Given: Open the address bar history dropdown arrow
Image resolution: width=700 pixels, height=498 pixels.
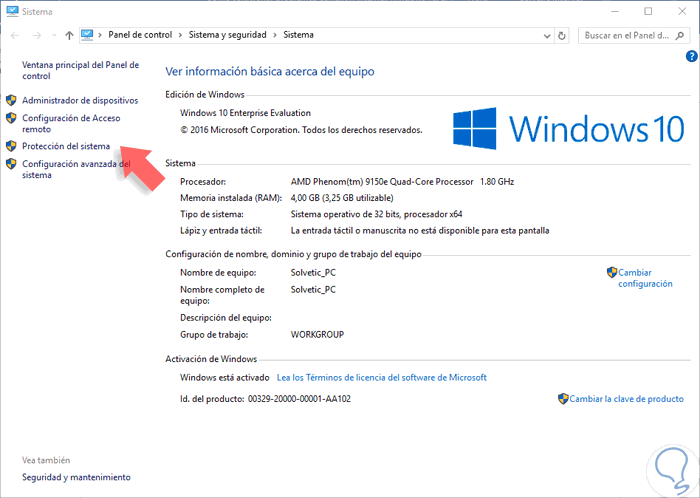Looking at the screenshot, I should (x=547, y=36).
